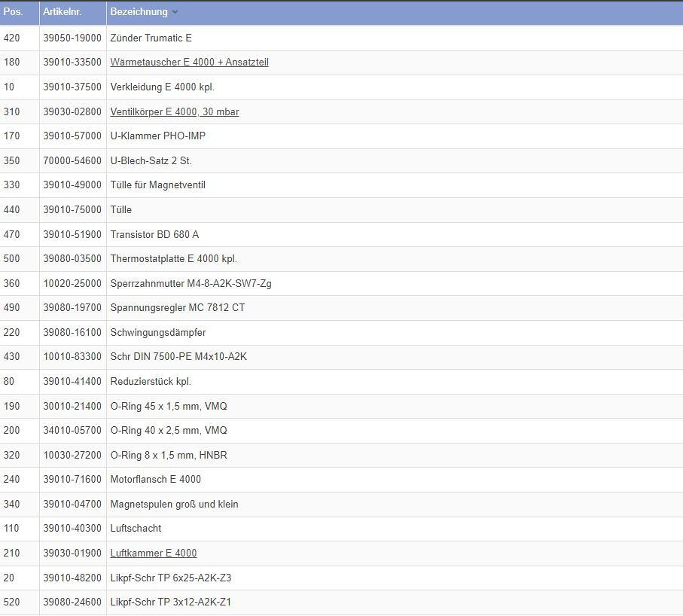Image resolution: width=683 pixels, height=616 pixels.
Task: Click the Schwingungsdämpfer entry
Action: coord(157,332)
